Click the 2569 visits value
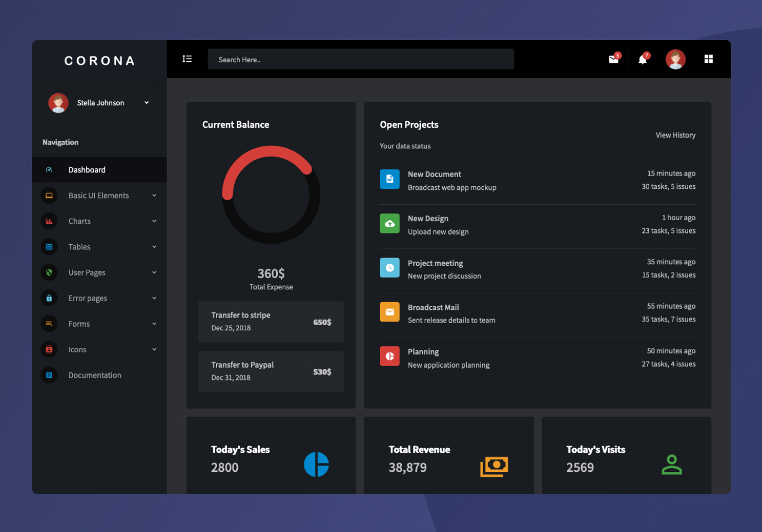Viewport: 762px width, 532px height. (x=580, y=468)
